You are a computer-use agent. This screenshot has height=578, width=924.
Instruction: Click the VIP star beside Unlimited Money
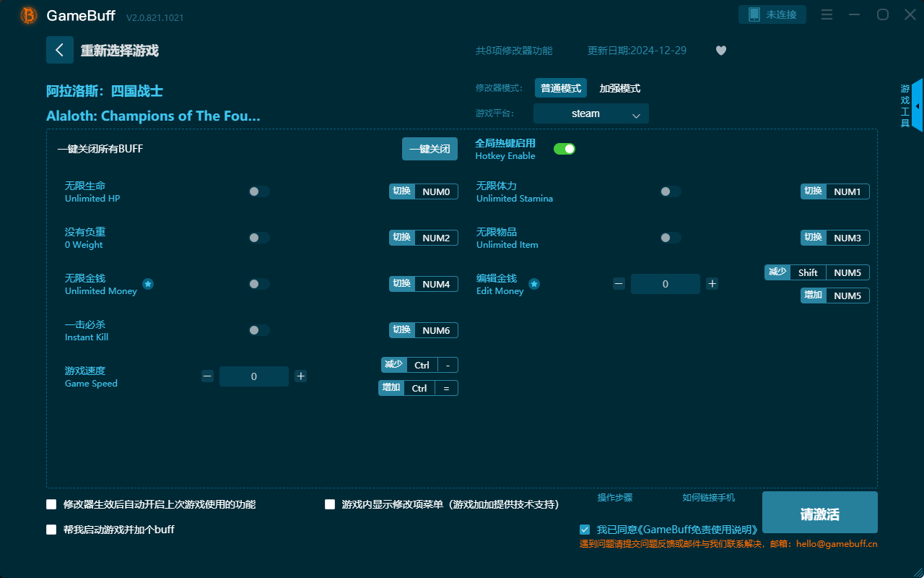pyautogui.click(x=148, y=285)
